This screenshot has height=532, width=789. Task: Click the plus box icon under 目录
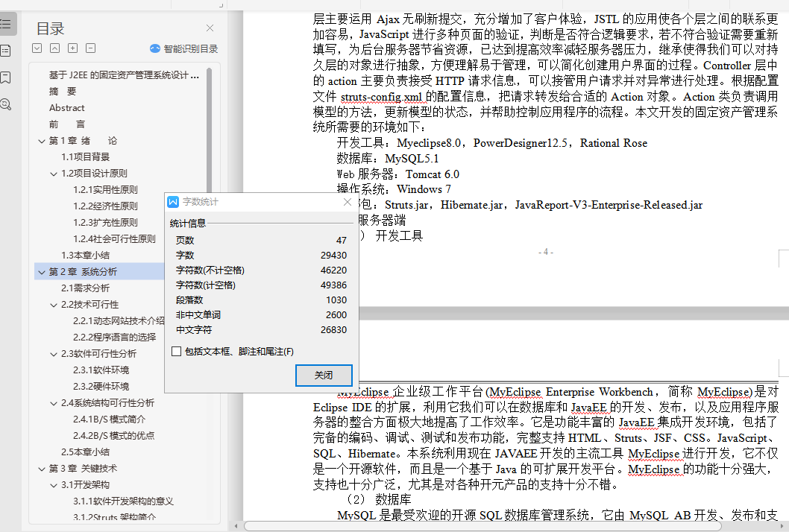[73, 48]
